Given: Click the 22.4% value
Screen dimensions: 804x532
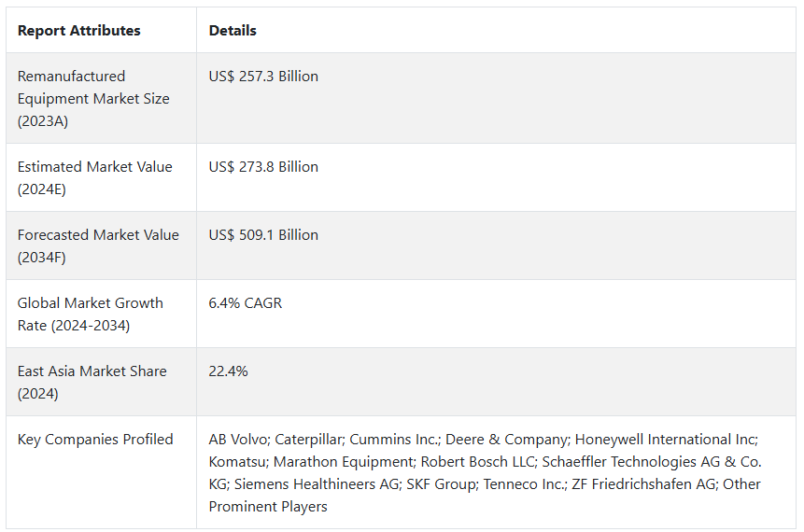Looking at the screenshot, I should point(228,371).
